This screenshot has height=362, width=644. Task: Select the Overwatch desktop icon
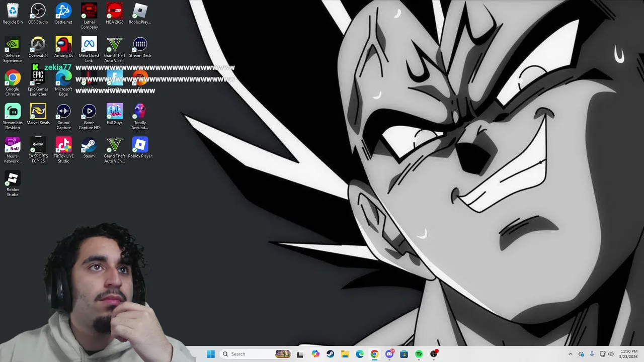coord(38,48)
